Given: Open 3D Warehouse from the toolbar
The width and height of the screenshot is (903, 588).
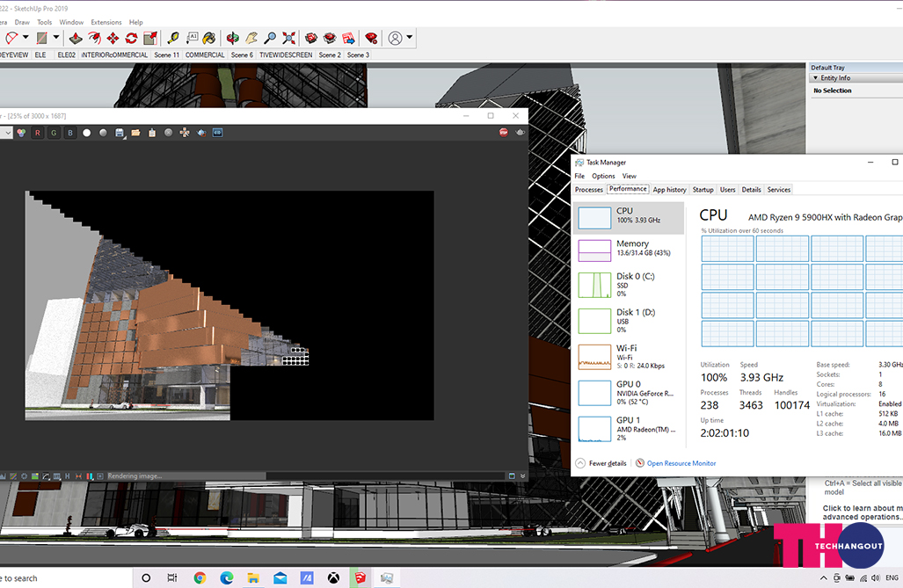Looking at the screenshot, I should tap(311, 39).
